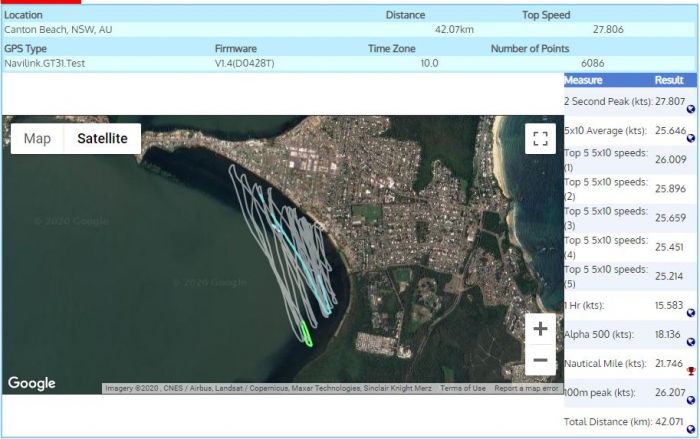Click globe icon next to 1 Hr

pos(690,313)
